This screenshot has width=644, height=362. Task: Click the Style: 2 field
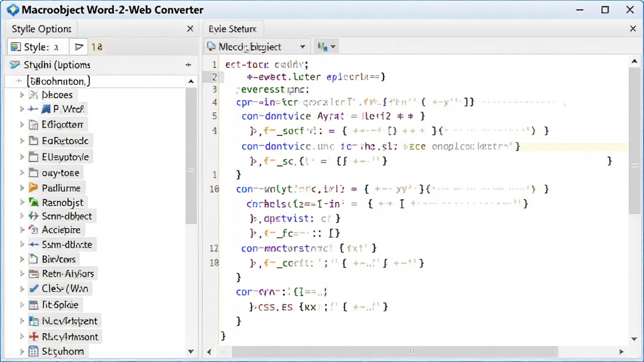coord(38,47)
